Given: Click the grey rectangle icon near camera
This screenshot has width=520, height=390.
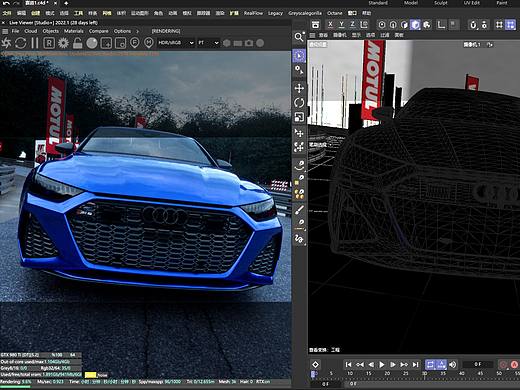Looking at the screenshot, I should pyautogui.click(x=238, y=43).
